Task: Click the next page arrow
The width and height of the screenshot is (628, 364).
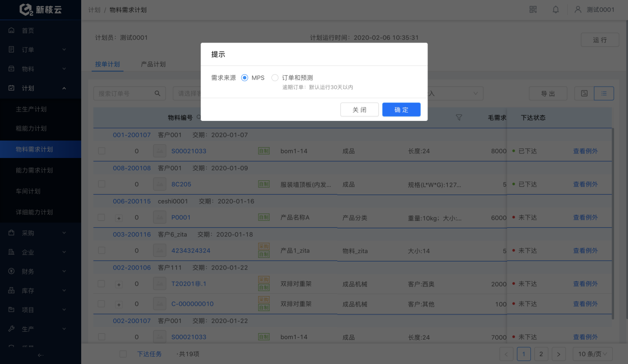Action: pyautogui.click(x=559, y=354)
